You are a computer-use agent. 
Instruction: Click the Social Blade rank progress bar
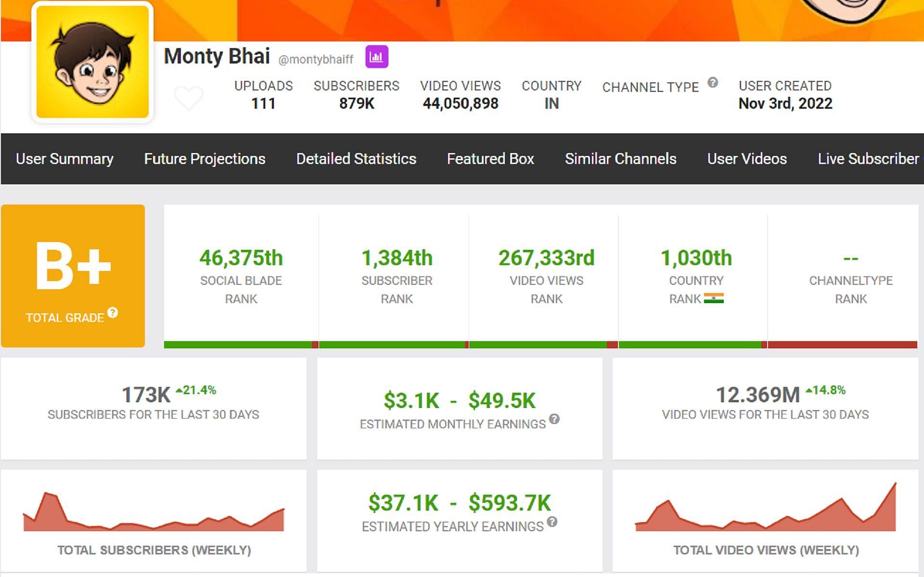tap(241, 345)
